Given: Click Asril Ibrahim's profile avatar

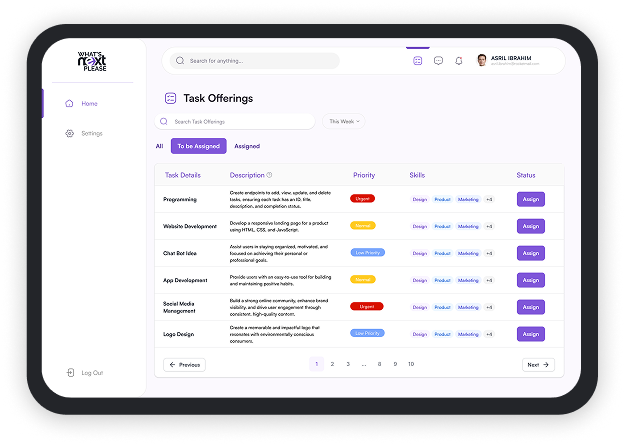Looking at the screenshot, I should (482, 60).
